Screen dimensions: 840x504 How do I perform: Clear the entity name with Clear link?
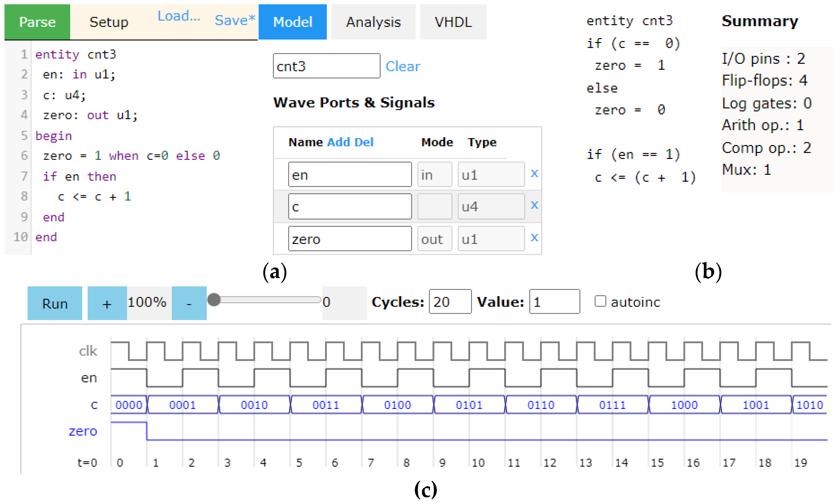[x=402, y=66]
